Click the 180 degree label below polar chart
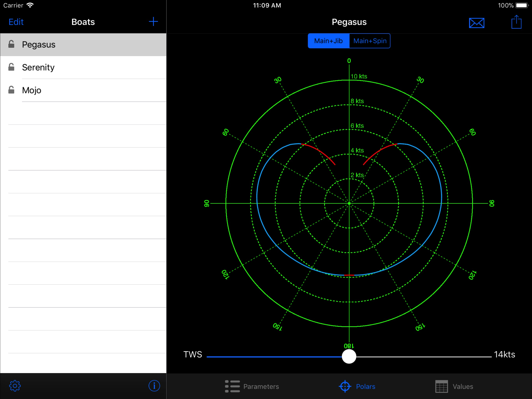The width and height of the screenshot is (532, 399). [349, 346]
